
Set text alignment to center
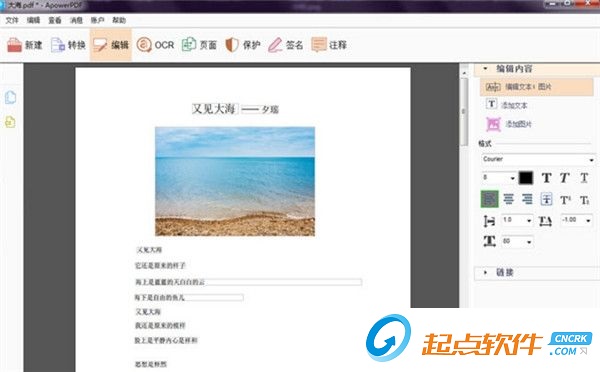point(509,199)
